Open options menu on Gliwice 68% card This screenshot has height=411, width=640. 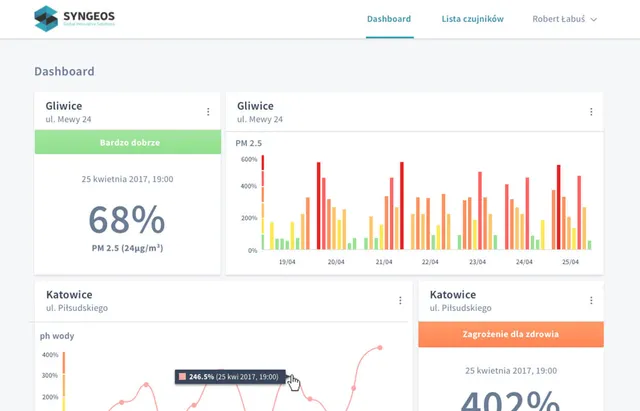[208, 111]
